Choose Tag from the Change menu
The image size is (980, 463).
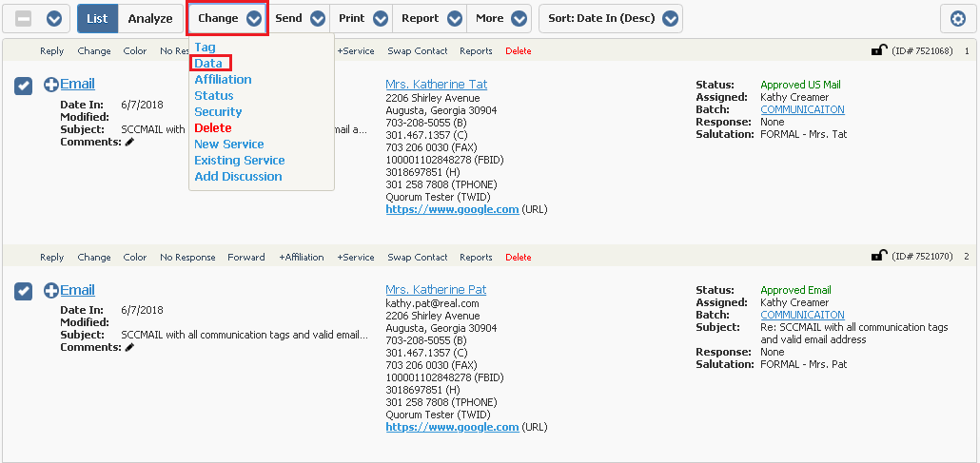click(205, 47)
